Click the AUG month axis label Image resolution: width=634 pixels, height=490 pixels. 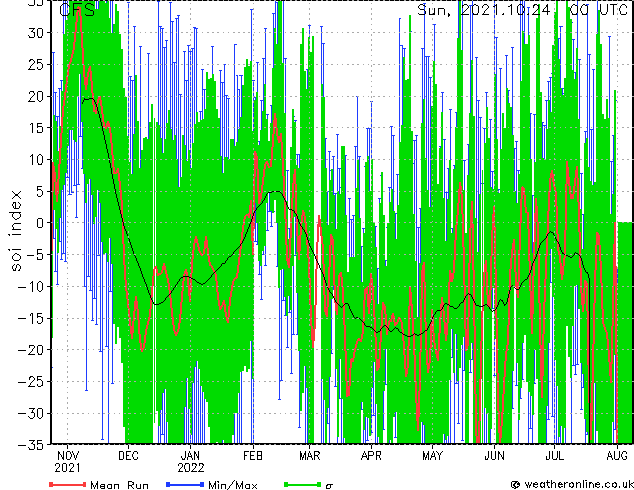tap(617, 456)
